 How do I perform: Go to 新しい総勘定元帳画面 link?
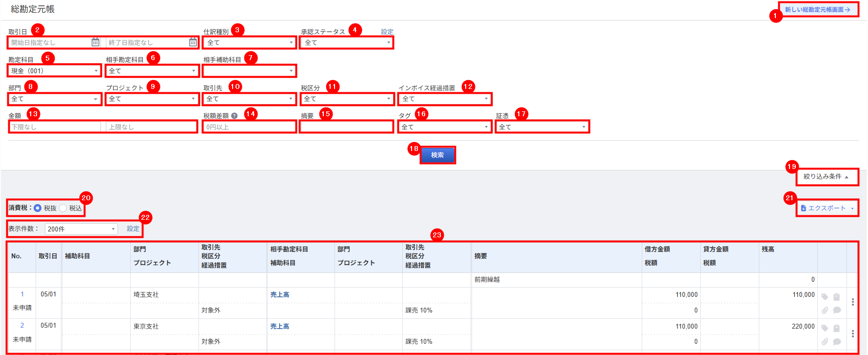click(x=817, y=10)
